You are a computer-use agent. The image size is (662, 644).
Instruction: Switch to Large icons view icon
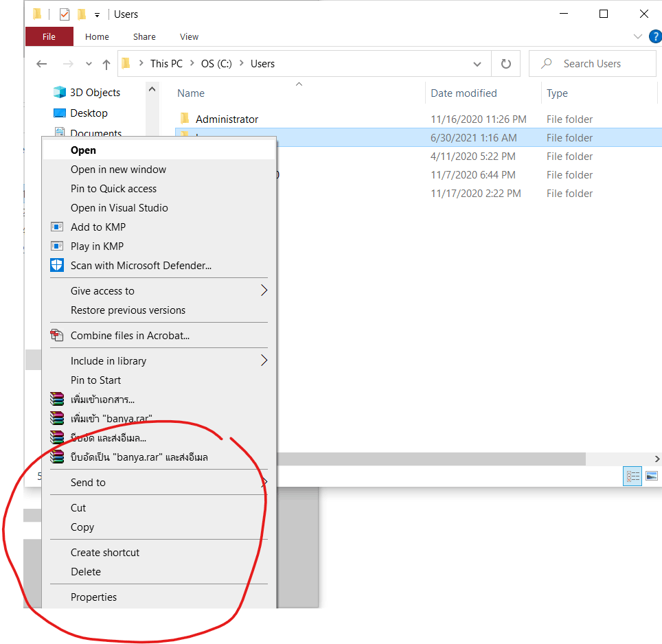[652, 476]
